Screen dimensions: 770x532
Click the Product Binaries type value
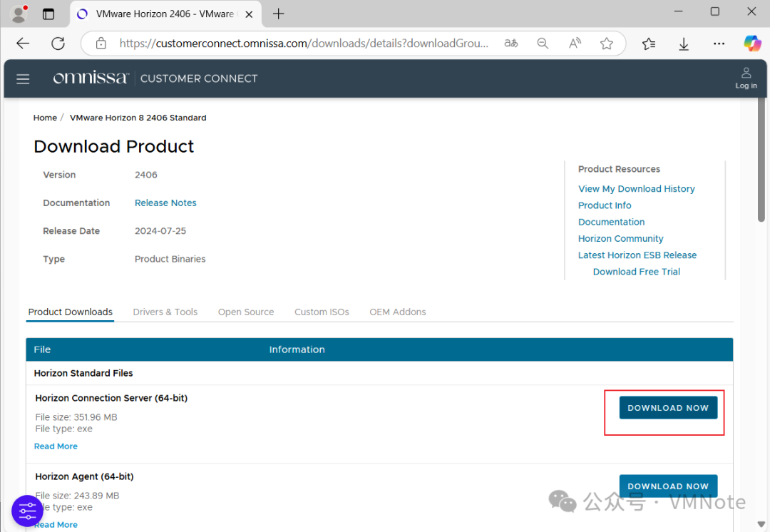pyautogui.click(x=170, y=259)
